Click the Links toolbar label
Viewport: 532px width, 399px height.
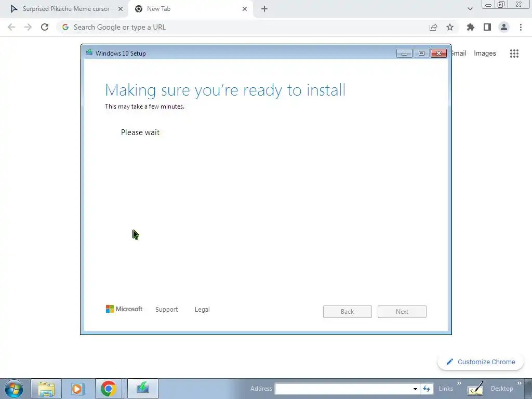[x=446, y=389]
